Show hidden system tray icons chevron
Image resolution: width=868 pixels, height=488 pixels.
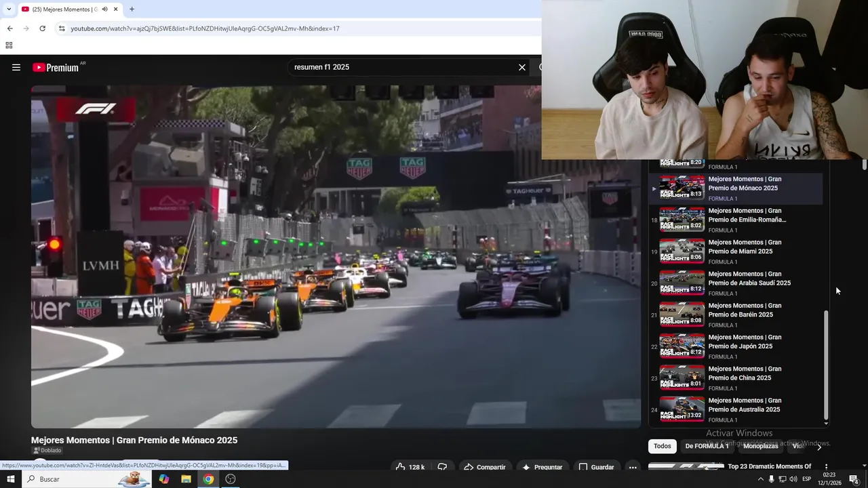coord(760,479)
